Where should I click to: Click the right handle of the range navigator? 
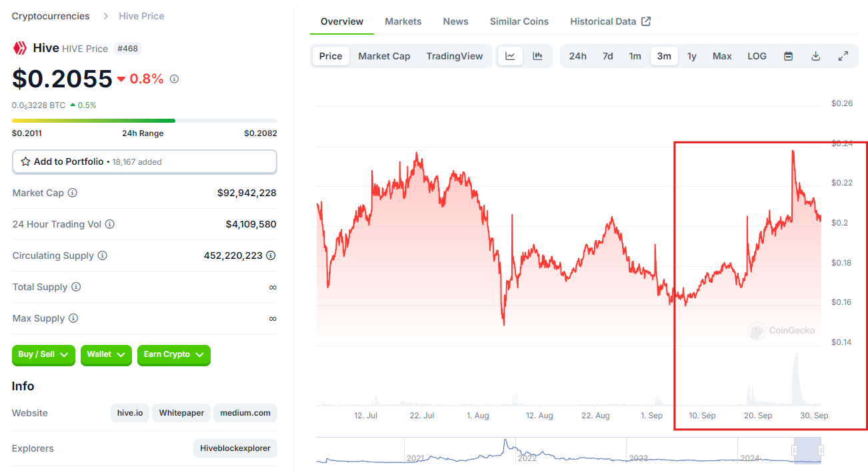point(821,450)
